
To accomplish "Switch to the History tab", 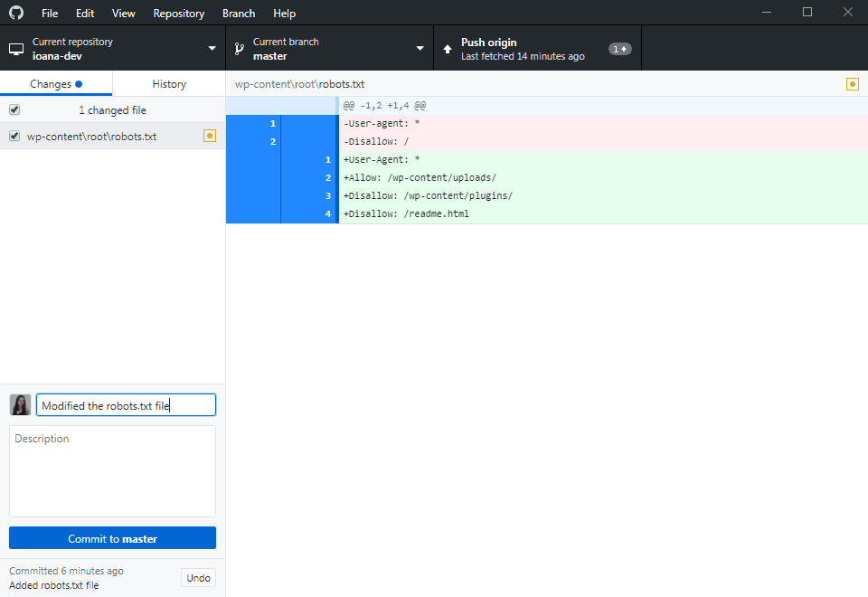I will (169, 83).
